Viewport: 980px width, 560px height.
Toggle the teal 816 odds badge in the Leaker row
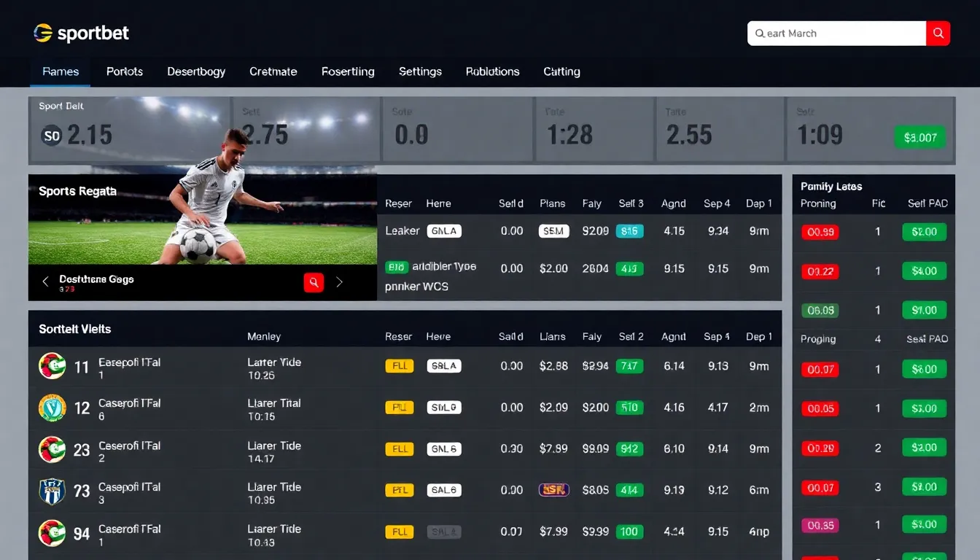tap(629, 230)
